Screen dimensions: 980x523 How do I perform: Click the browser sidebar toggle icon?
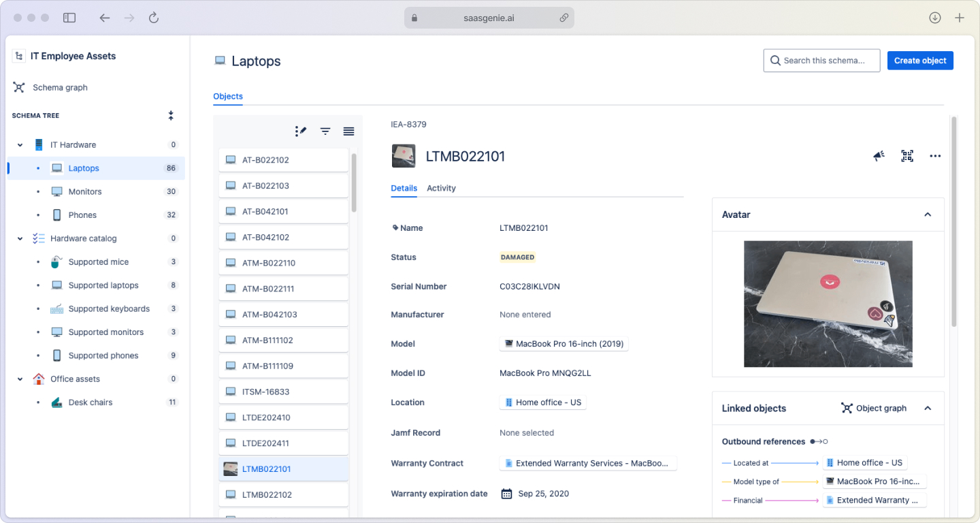click(x=69, y=18)
